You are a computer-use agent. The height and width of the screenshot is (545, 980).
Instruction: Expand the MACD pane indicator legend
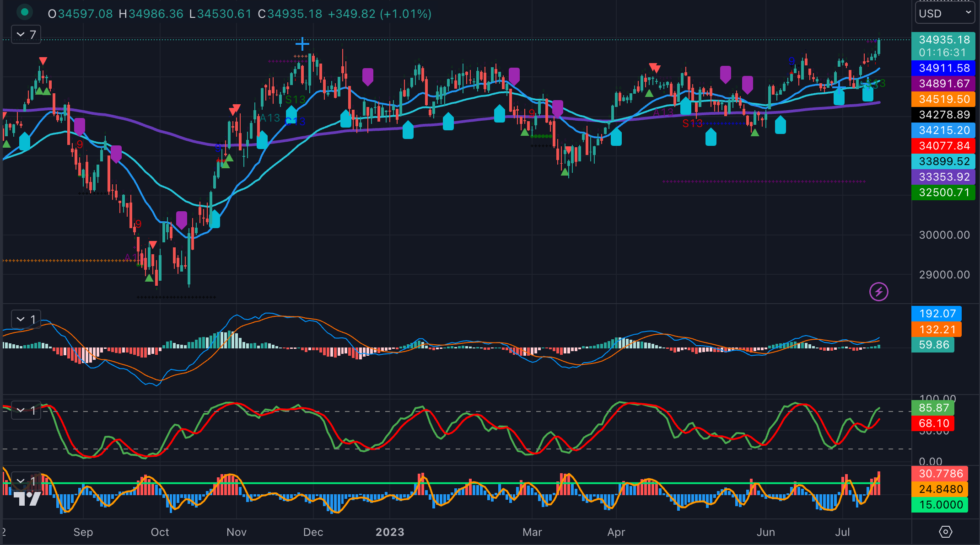(21, 319)
